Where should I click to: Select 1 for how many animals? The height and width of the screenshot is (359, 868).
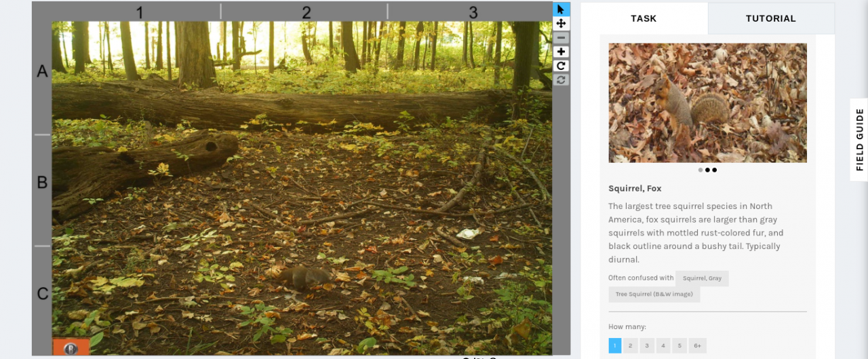click(615, 345)
